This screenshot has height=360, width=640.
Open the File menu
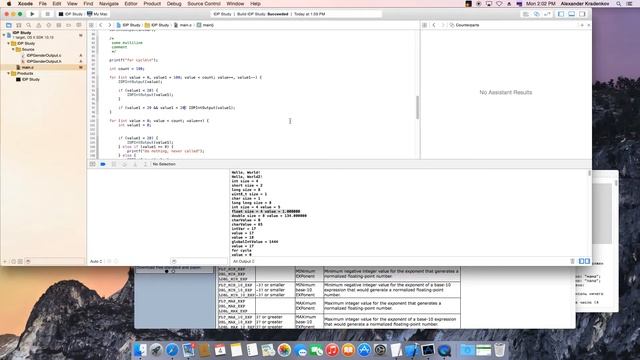pos(42,4)
